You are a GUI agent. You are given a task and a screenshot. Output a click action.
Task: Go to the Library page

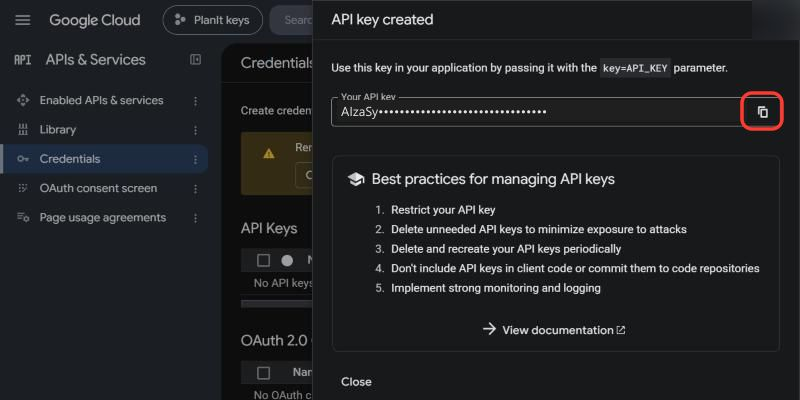(58, 130)
